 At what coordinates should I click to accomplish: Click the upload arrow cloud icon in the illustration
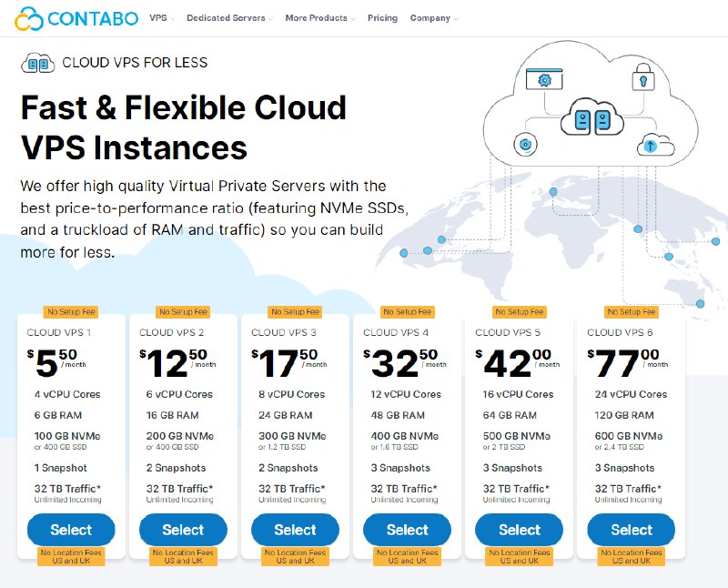point(655,145)
